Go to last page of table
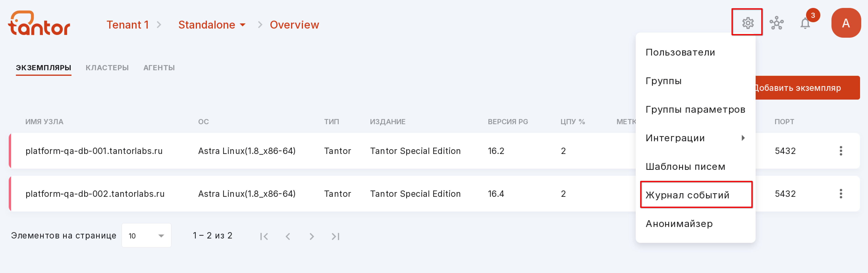The width and height of the screenshot is (868, 273). (x=336, y=236)
